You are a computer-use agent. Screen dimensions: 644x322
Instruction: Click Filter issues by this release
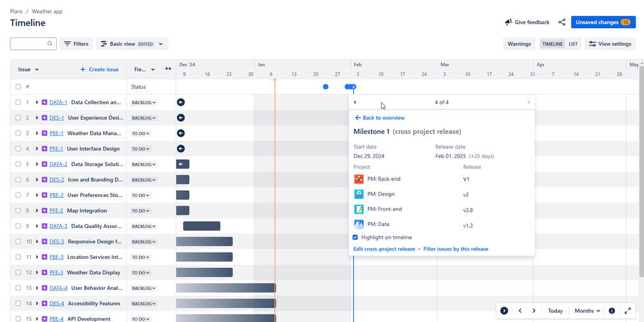(456, 249)
